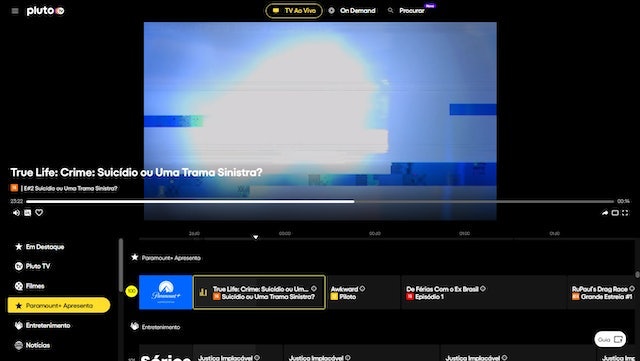
Task: Toggle closed captions in player
Action: click(27, 213)
